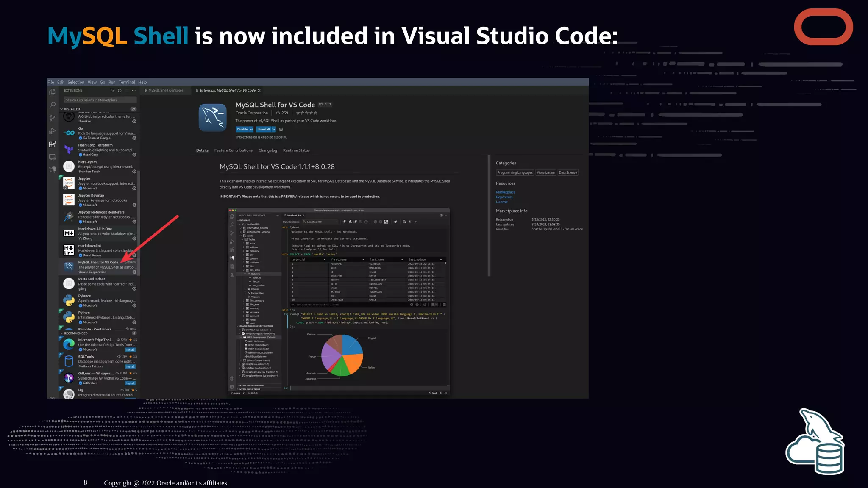
Task: Click the Disable button
Action: tap(242, 130)
